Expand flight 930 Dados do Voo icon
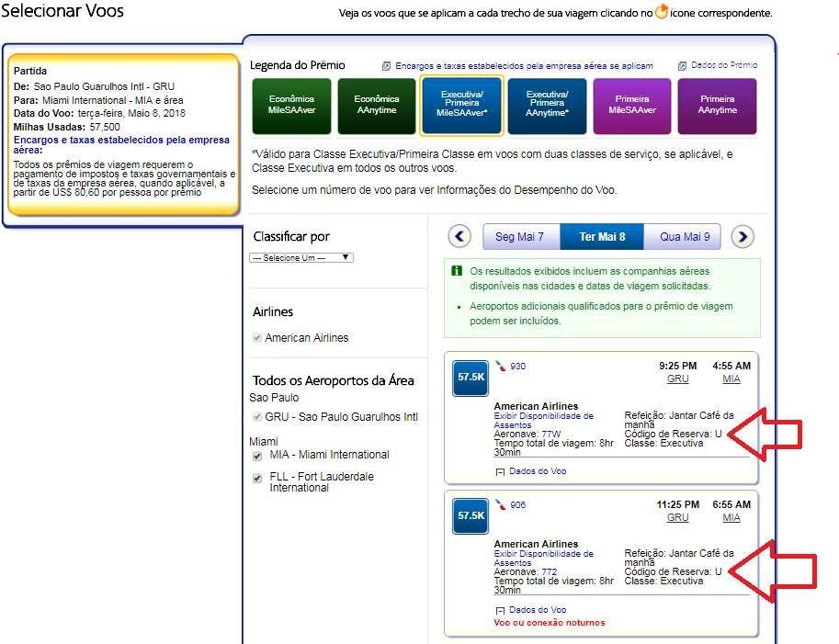The height and width of the screenshot is (644, 839). [500, 472]
